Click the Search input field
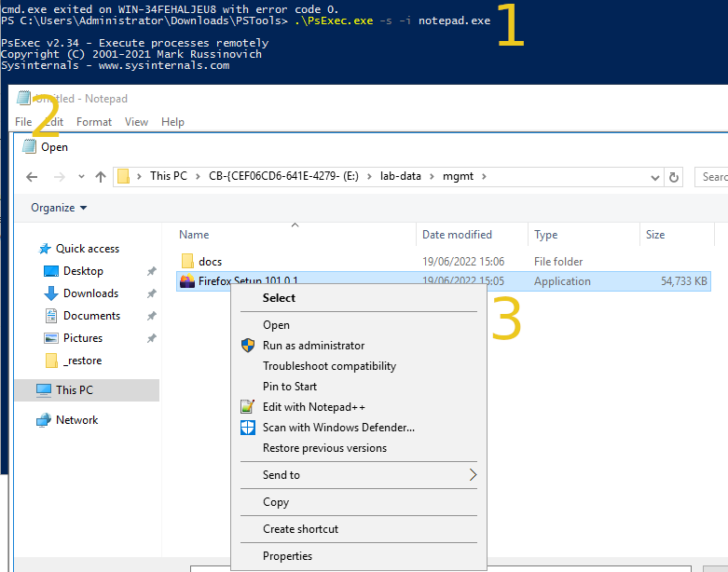 (711, 177)
